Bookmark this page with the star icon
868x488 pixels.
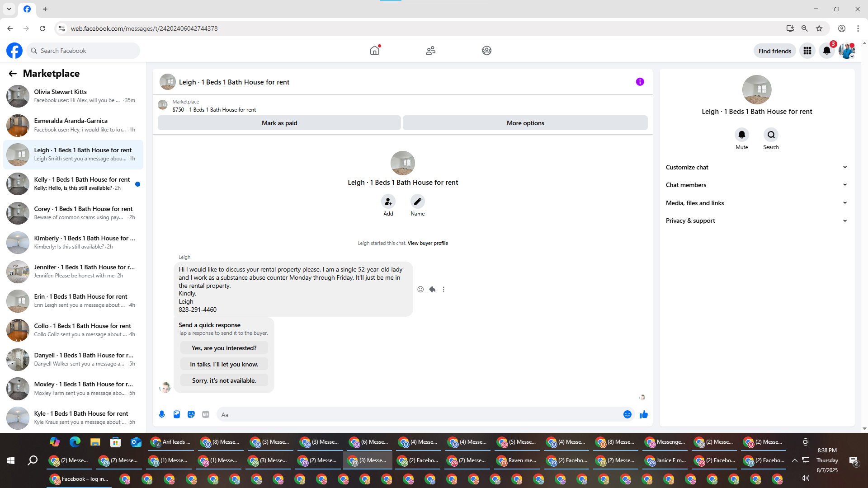819,28
